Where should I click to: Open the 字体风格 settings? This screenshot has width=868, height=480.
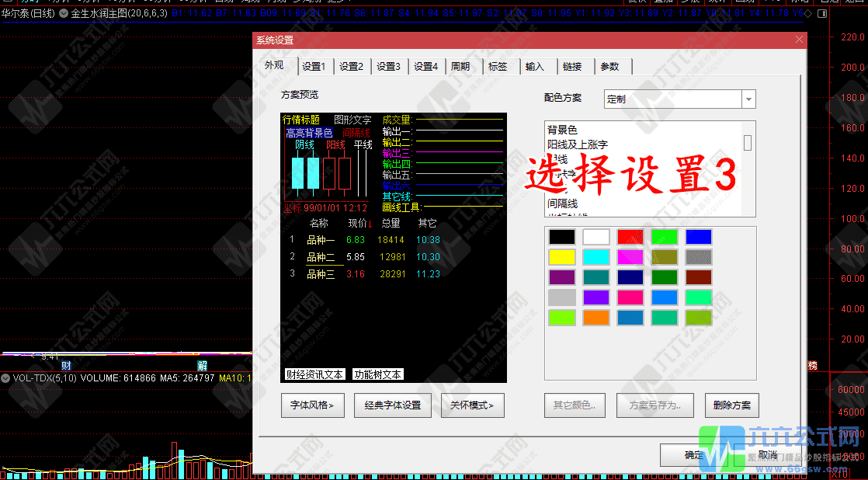click(312, 405)
